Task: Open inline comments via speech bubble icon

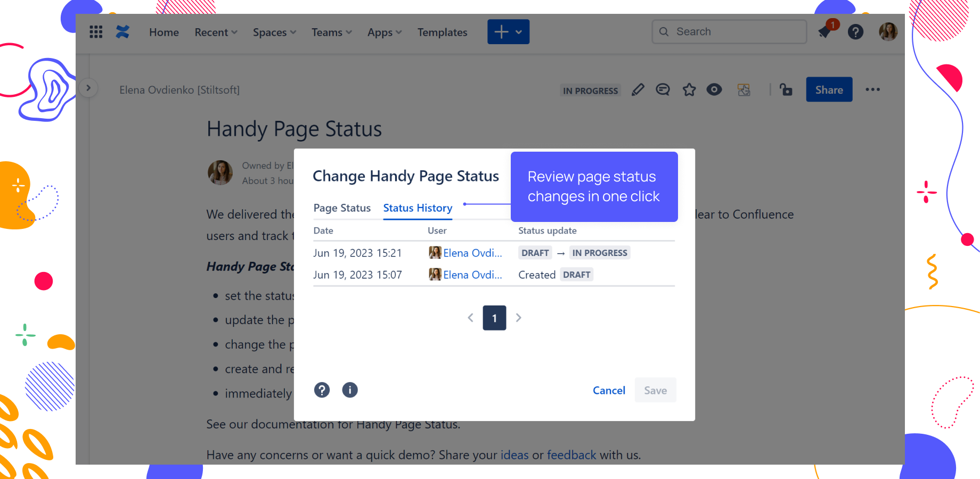Action: tap(663, 89)
